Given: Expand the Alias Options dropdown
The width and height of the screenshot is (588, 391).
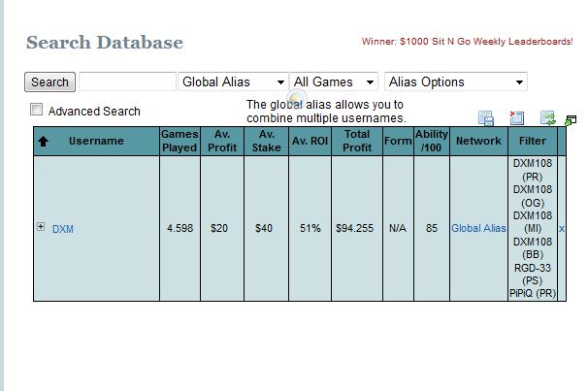Looking at the screenshot, I should tap(455, 82).
